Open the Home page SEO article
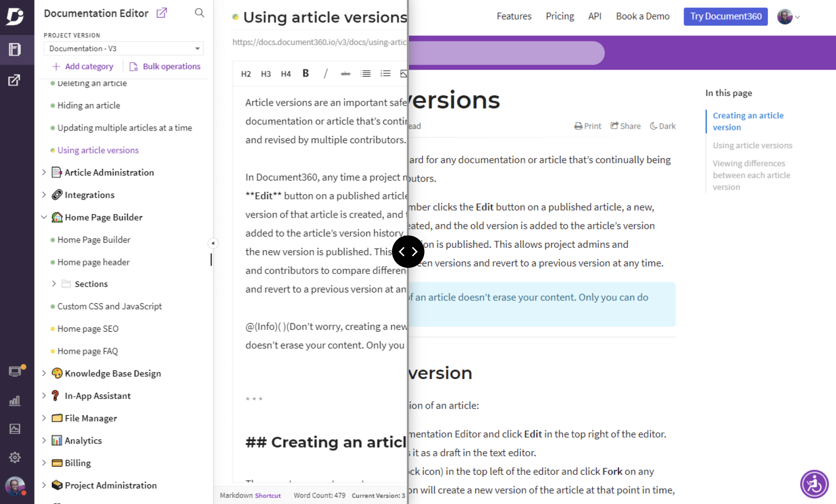This screenshot has height=504, width=836. point(88,329)
